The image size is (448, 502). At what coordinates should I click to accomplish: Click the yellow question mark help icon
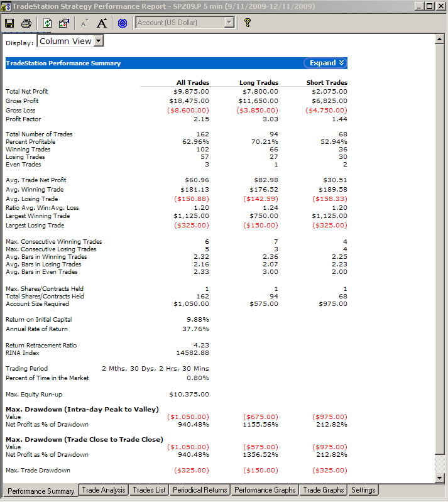(x=247, y=23)
